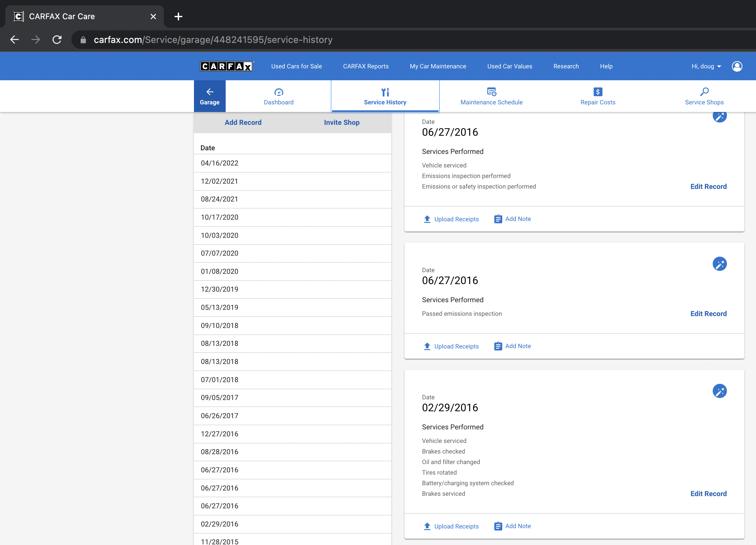This screenshot has height=545, width=756.
Task: Open My Car Maintenance menu
Action: point(438,66)
